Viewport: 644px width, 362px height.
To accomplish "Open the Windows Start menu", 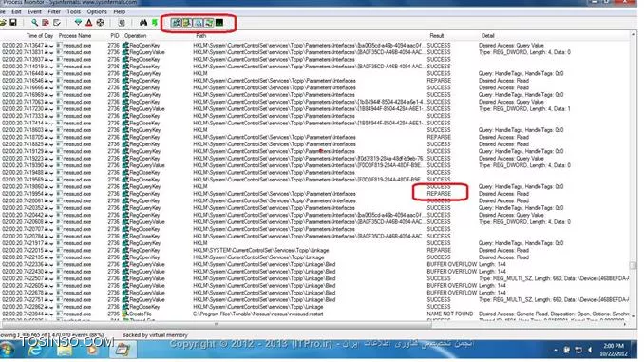I will click(x=7, y=350).
